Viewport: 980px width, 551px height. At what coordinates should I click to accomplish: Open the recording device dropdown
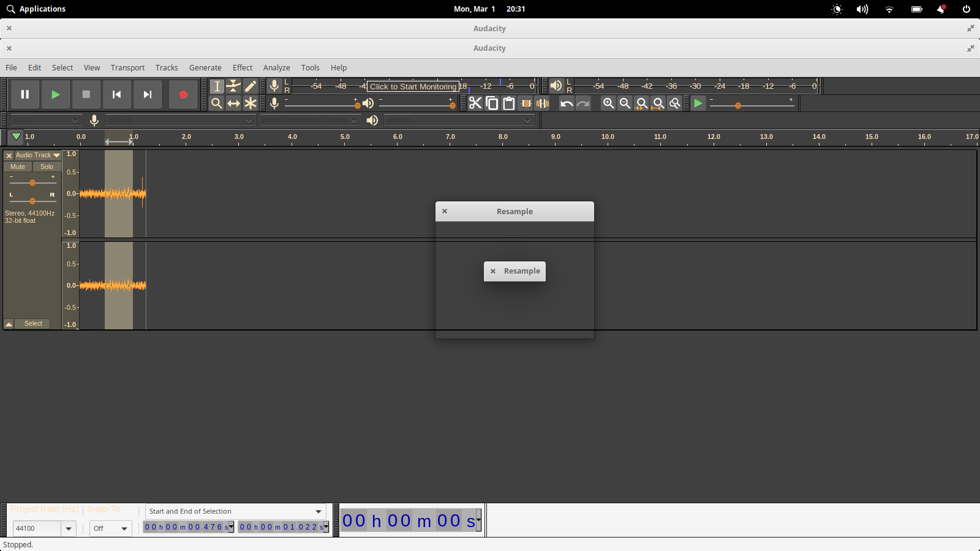coord(179,120)
